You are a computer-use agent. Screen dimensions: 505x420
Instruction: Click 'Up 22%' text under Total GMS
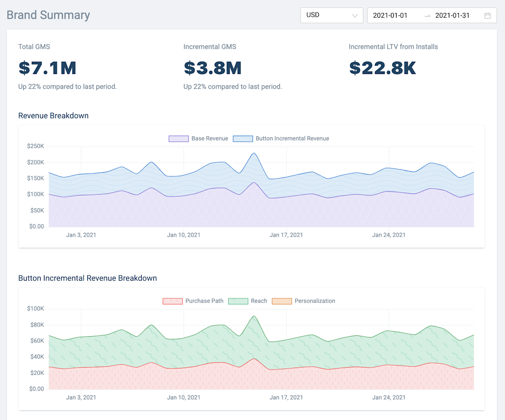[67, 87]
